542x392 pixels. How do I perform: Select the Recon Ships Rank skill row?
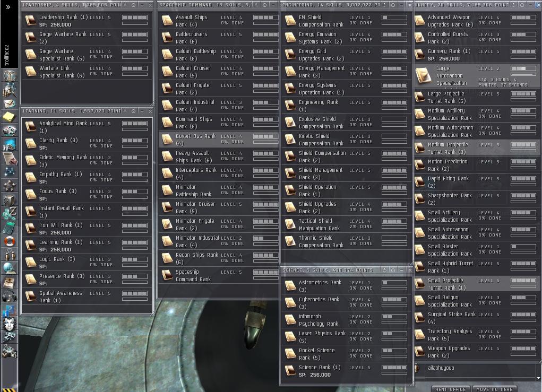click(x=219, y=258)
